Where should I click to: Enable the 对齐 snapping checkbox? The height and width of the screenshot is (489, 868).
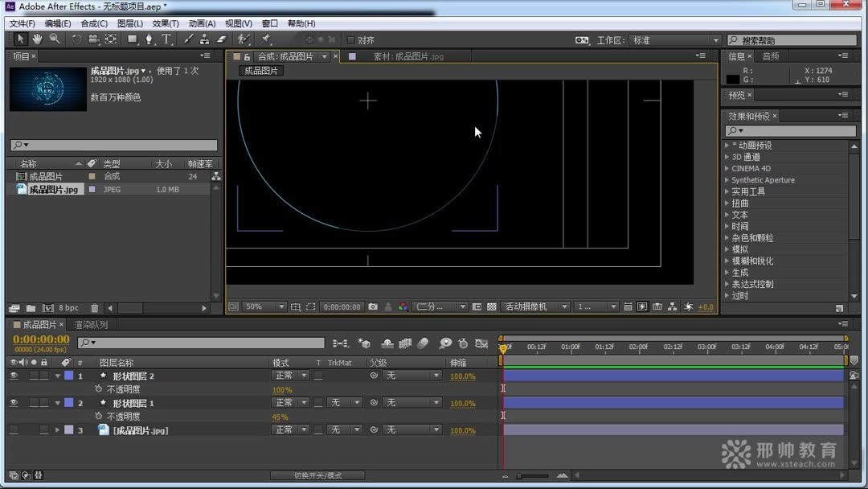tap(350, 40)
